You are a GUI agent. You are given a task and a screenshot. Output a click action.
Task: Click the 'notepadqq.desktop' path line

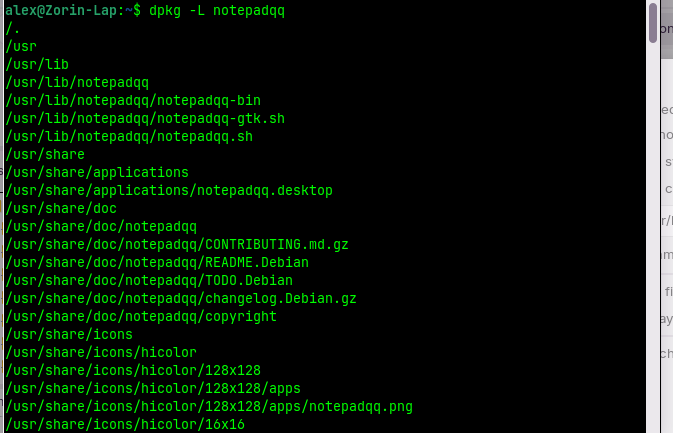coord(169,191)
